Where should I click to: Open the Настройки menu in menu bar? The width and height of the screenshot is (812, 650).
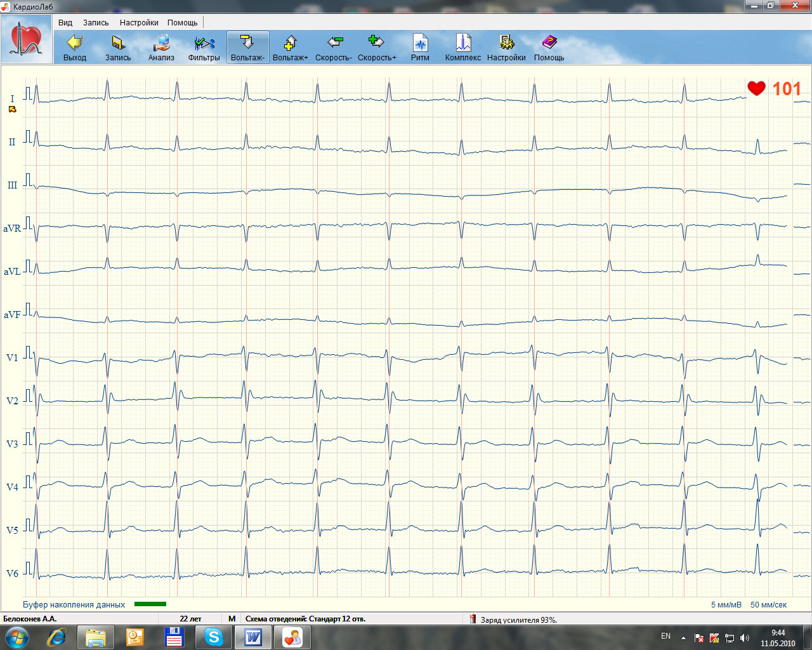coord(139,22)
